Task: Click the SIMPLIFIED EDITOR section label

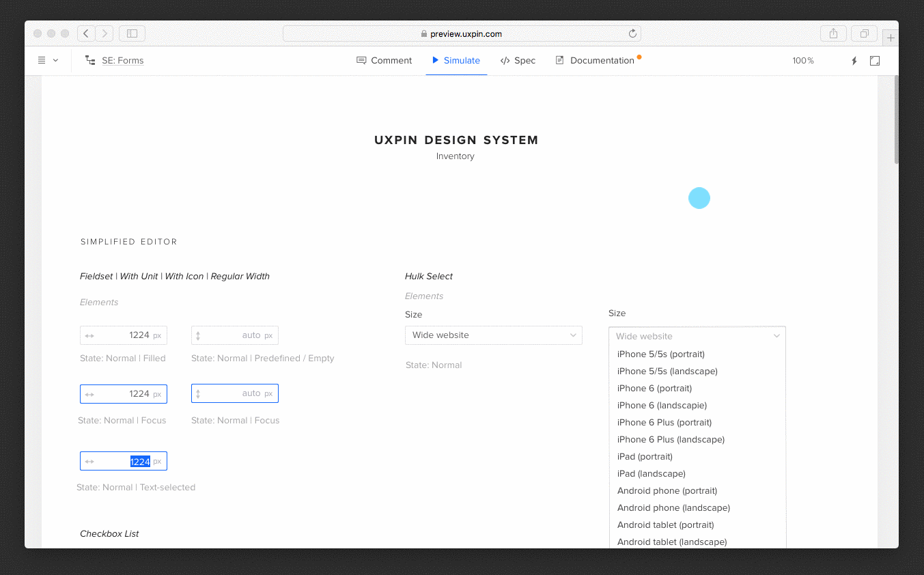Action: tap(129, 242)
